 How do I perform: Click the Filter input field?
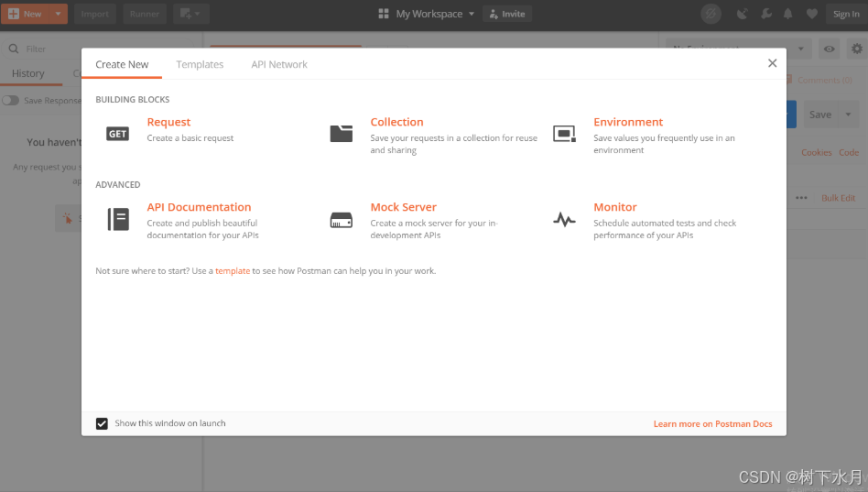click(x=99, y=49)
